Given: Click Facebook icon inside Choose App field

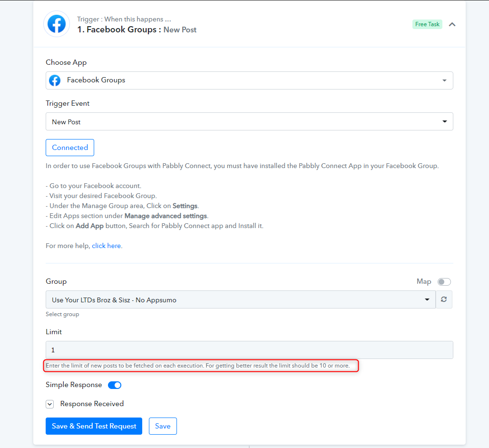Looking at the screenshot, I should [55, 80].
